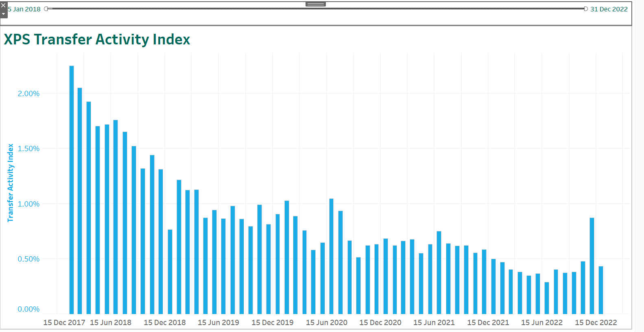Click the '15 Jun 2019' x-axis label
644x332 pixels.
[218, 323]
